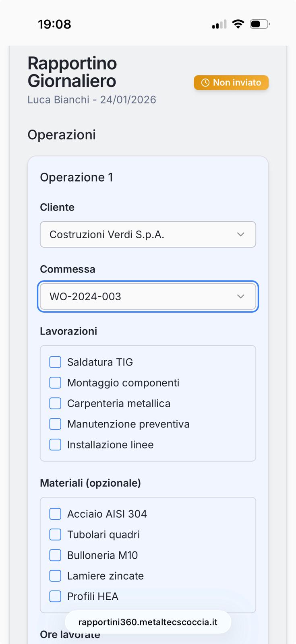
Task: Tap the Non inviato status badge
Action: (x=231, y=83)
